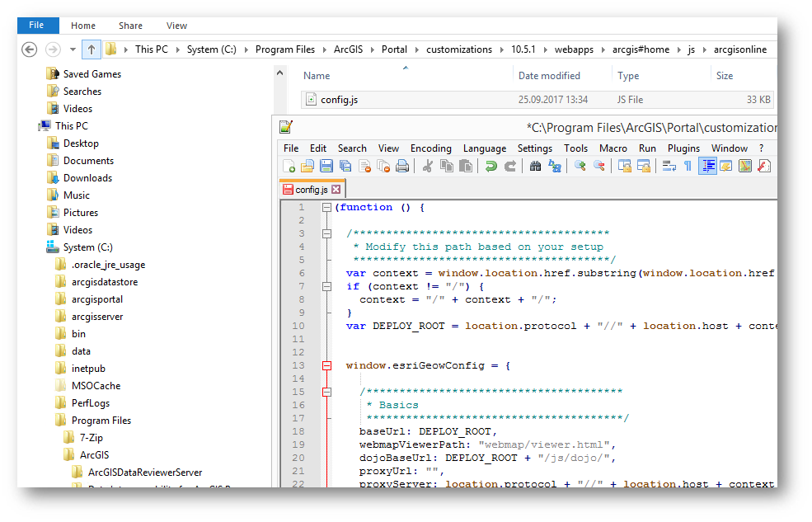The image size is (812, 522).
Task: Open the Window menu in Notepad++
Action: [729, 148]
